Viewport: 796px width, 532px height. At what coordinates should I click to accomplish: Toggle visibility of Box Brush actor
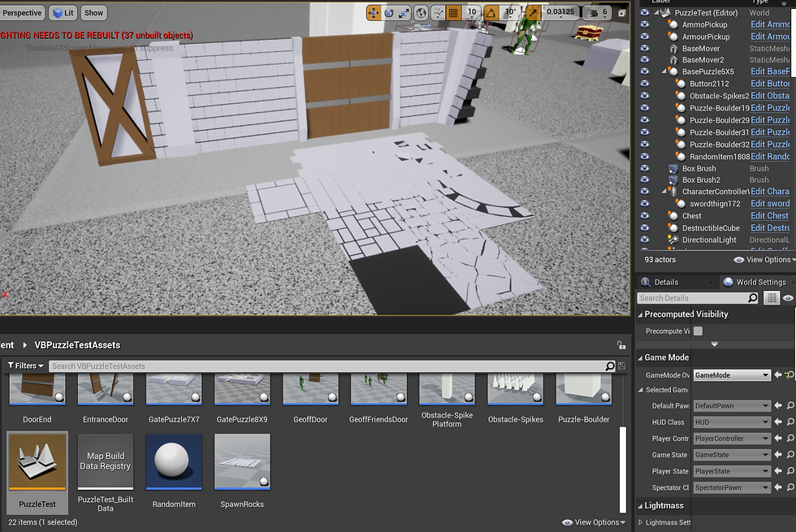tap(645, 168)
